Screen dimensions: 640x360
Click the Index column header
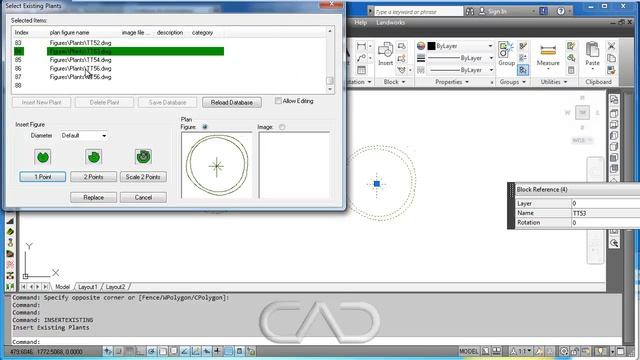click(22, 32)
